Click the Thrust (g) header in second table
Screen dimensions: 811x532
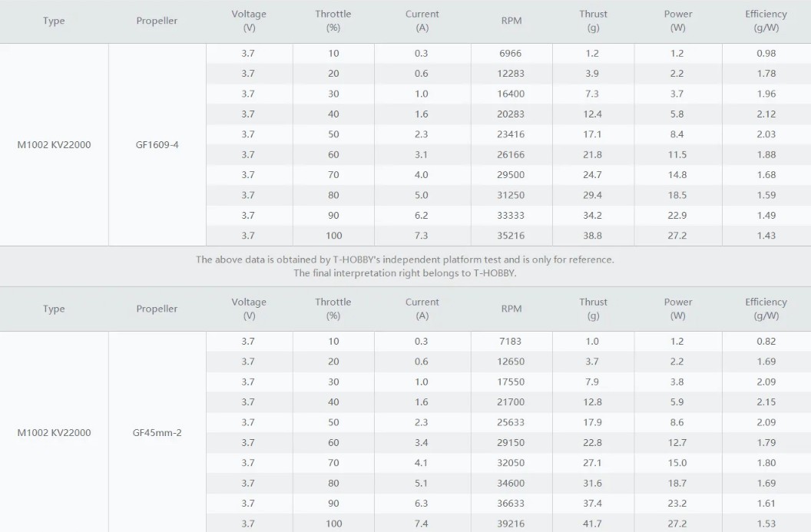tap(593, 309)
